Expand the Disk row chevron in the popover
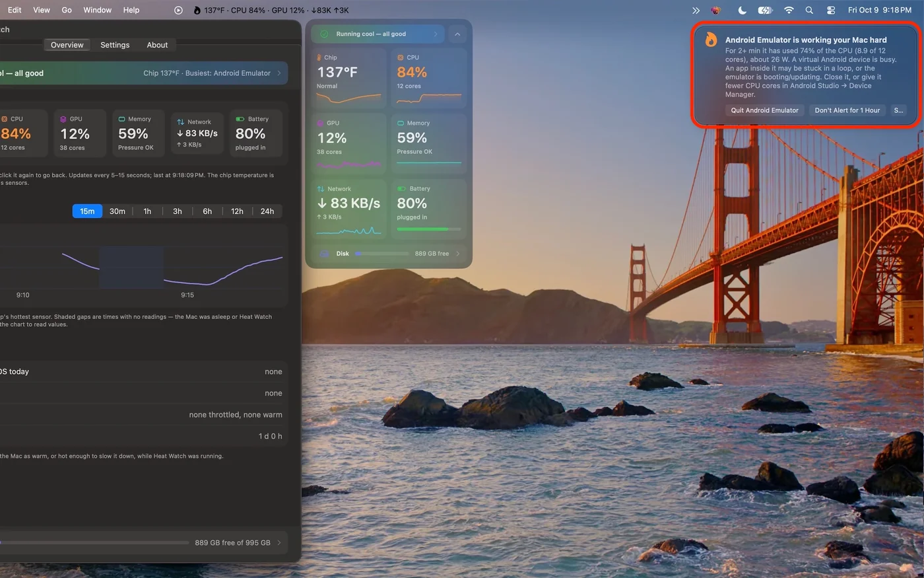 (458, 254)
